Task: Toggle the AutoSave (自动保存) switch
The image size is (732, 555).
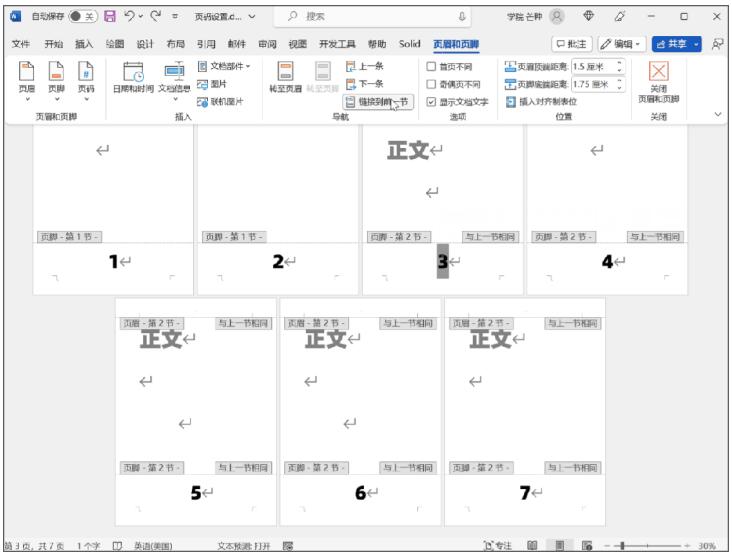Action: pyautogui.click(x=81, y=16)
